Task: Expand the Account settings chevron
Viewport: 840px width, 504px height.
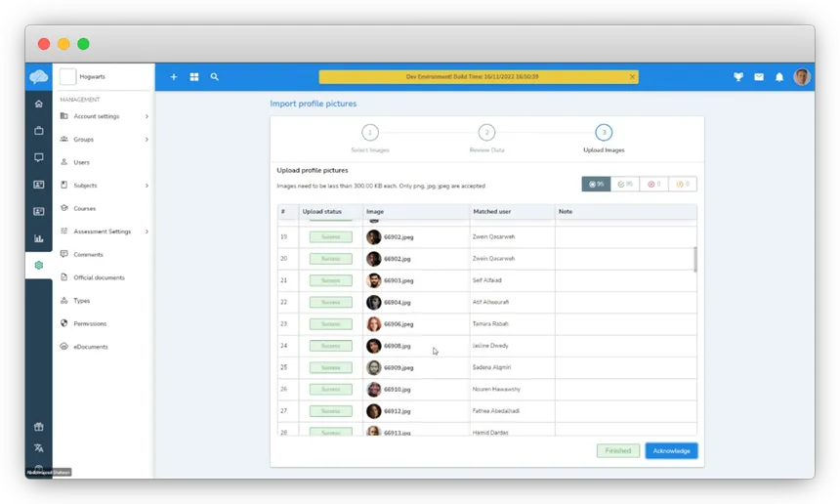Action: 147,116
